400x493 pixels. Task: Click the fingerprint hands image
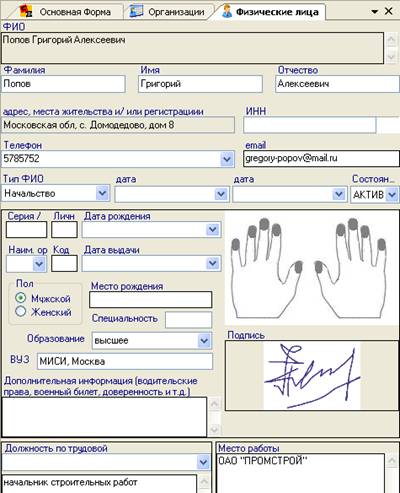[x=311, y=268]
